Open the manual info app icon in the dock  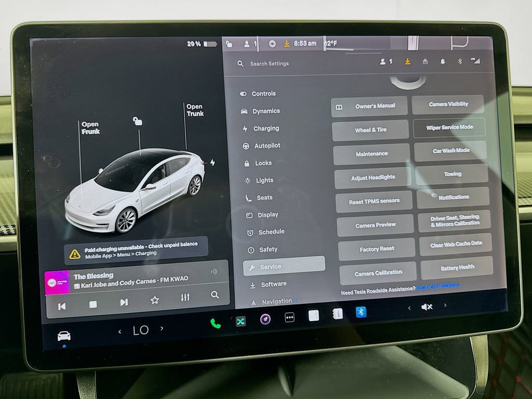(338, 314)
